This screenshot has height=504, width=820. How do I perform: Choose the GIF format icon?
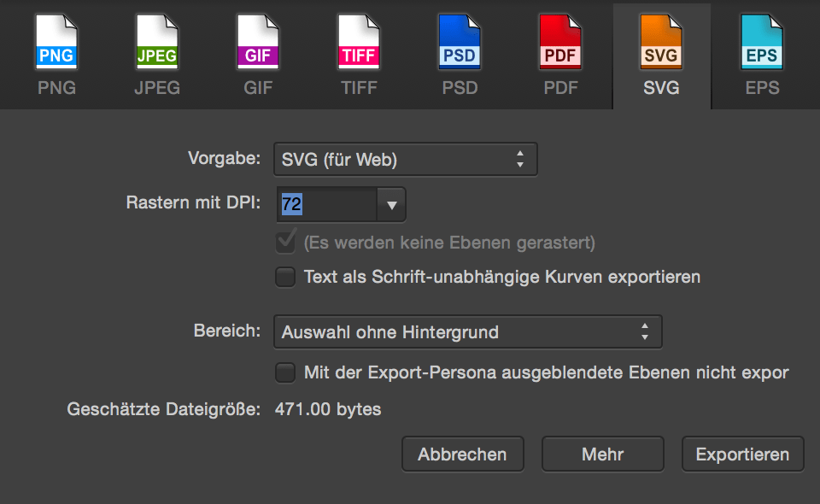tap(257, 41)
